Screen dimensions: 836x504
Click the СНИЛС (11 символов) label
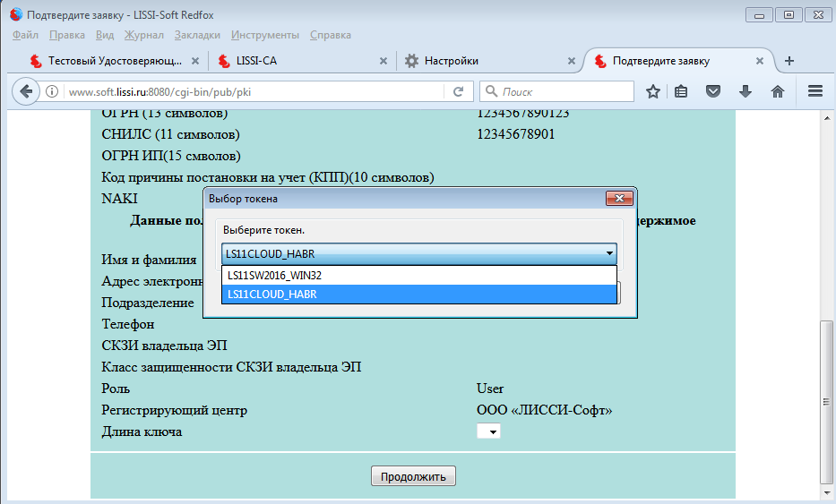[x=170, y=134]
